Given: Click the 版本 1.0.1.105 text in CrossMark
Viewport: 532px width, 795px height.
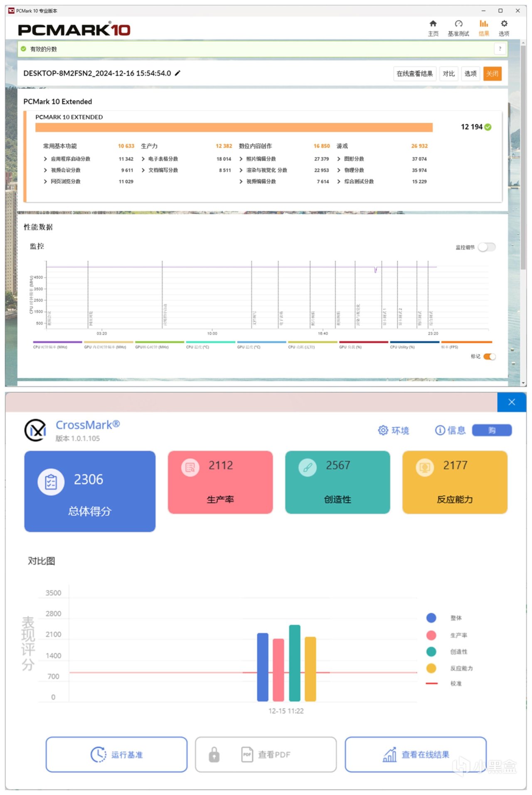Looking at the screenshot, I should pyautogui.click(x=78, y=438).
